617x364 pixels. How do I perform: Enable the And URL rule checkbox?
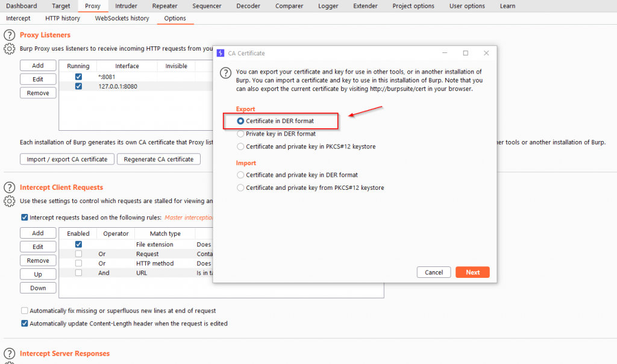[x=78, y=273]
